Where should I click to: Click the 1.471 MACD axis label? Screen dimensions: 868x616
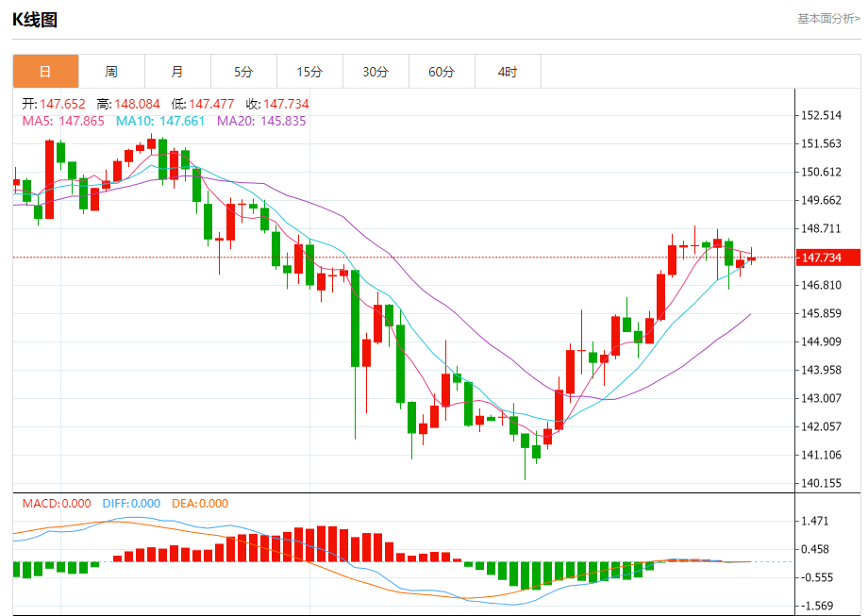814,521
